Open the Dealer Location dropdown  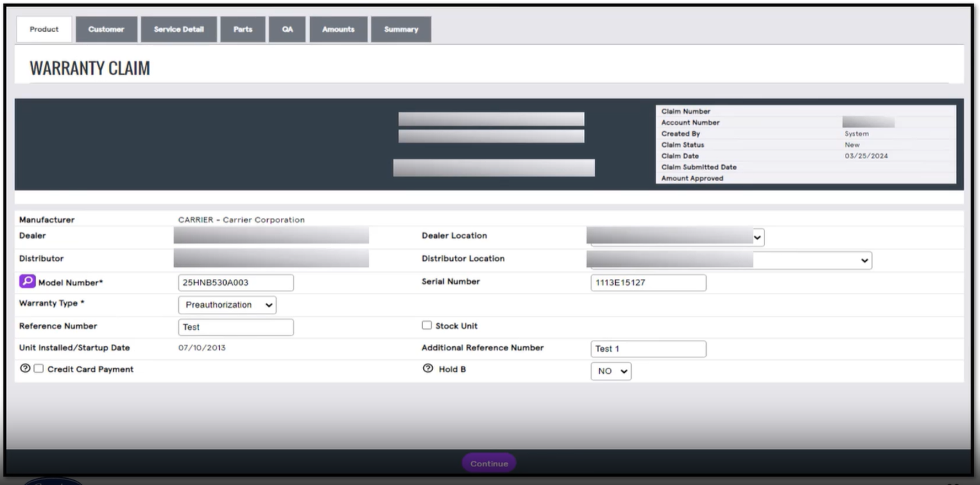pos(755,237)
